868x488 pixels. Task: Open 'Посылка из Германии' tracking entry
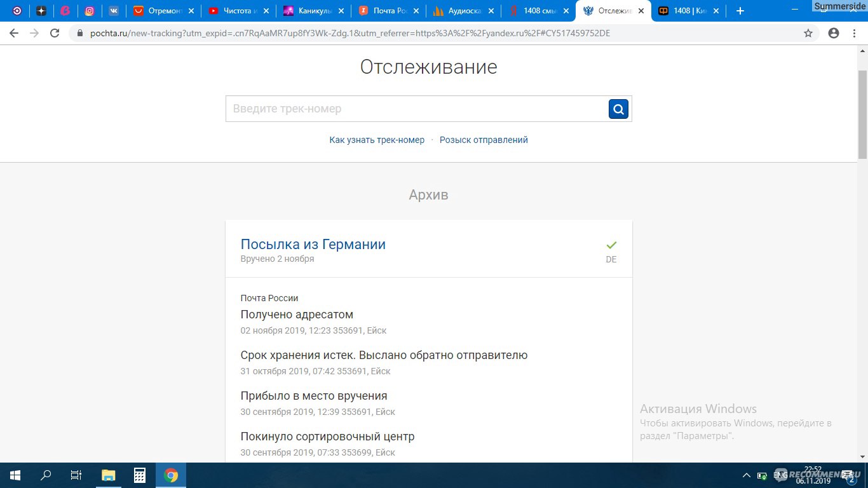313,245
